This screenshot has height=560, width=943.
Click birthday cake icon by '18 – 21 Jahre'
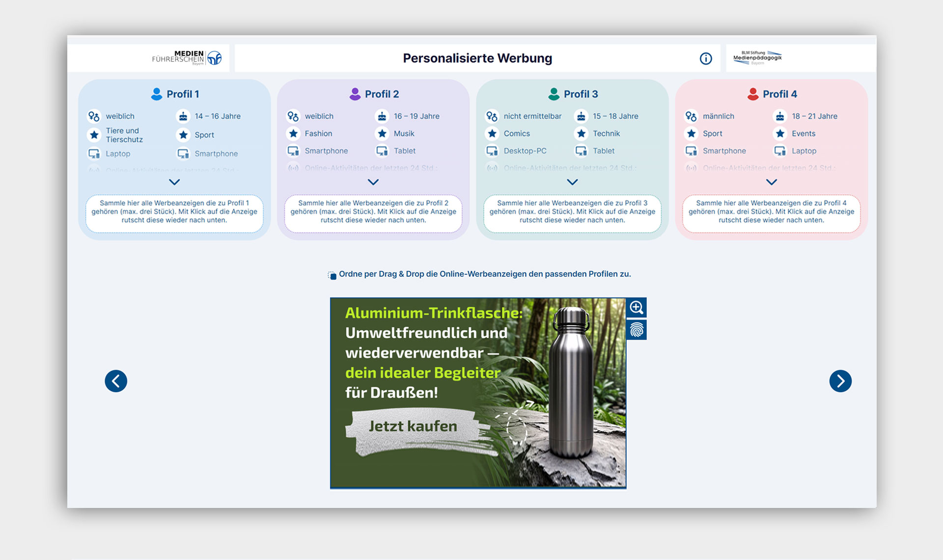tap(780, 116)
